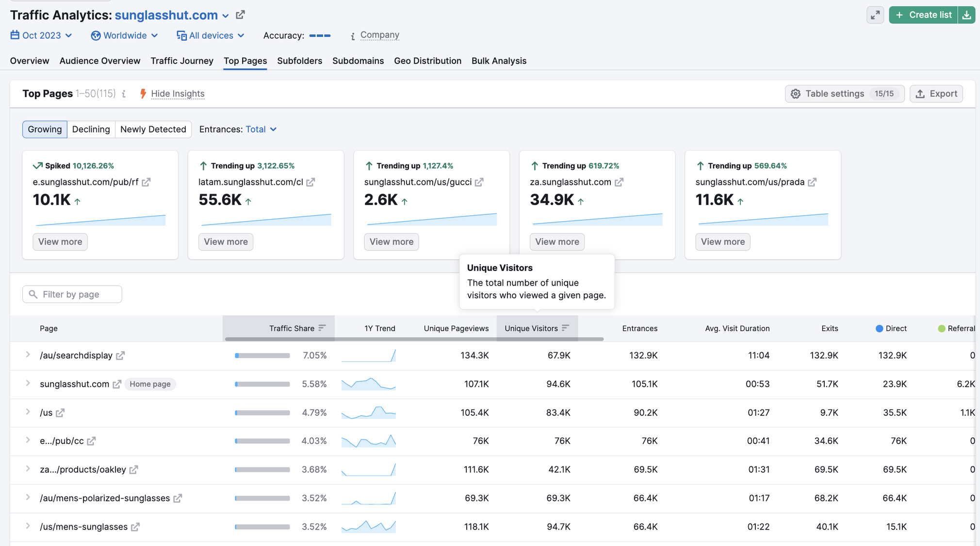Open the za.sunglasshut.com external link icon
The height and width of the screenshot is (546, 980).
(x=619, y=182)
